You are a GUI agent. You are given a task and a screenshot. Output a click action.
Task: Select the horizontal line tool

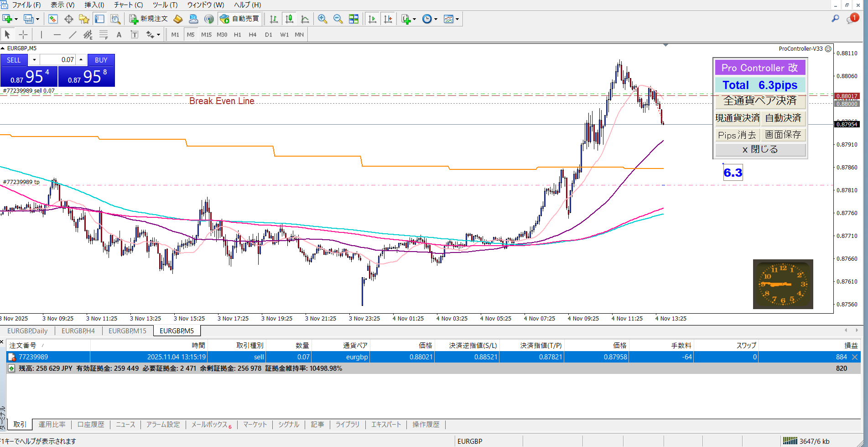pyautogui.click(x=57, y=35)
